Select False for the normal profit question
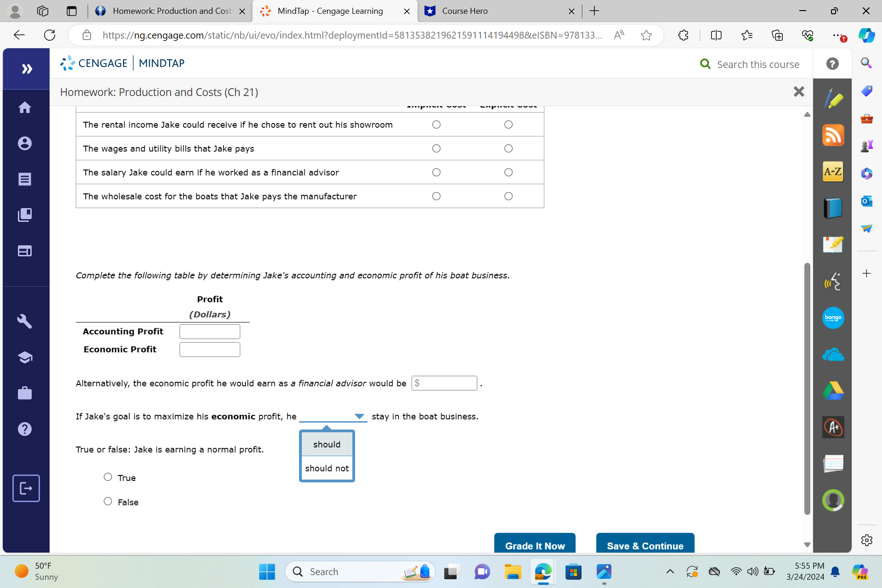The width and height of the screenshot is (882, 588). [x=107, y=501]
